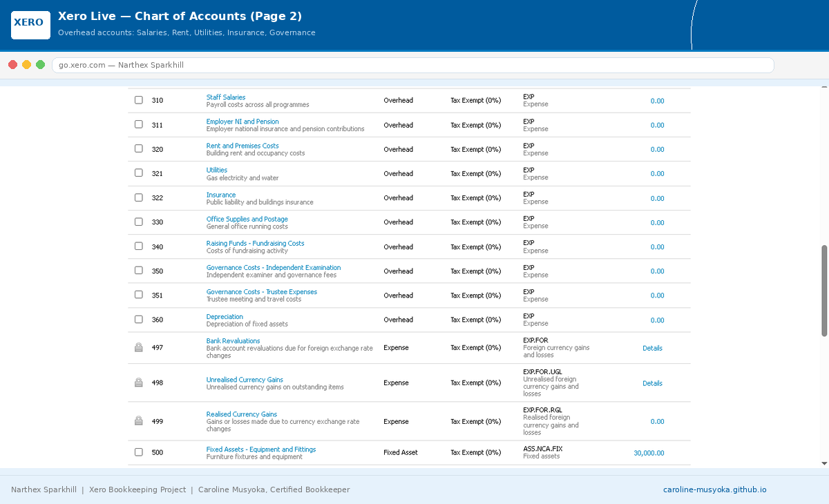Click the green window maximize dot
829x504 pixels.
[x=40, y=65]
